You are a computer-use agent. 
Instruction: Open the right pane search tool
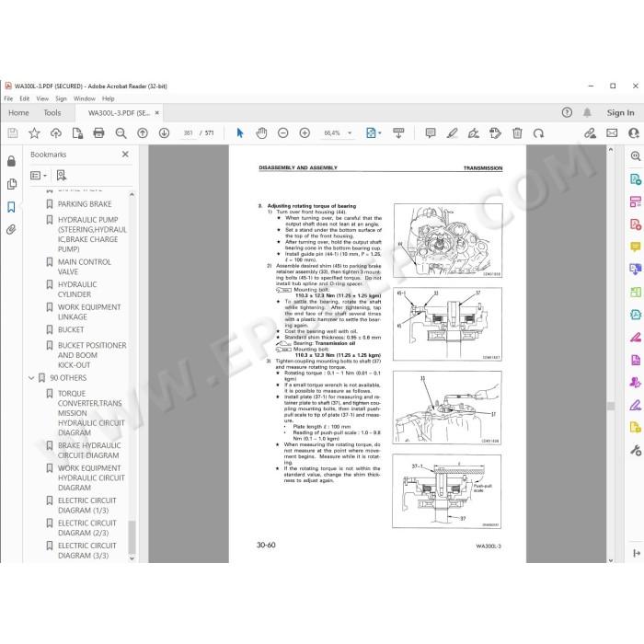636,156
